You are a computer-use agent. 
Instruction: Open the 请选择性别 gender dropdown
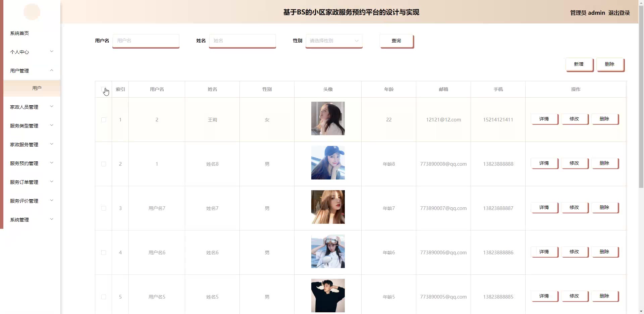(x=334, y=41)
